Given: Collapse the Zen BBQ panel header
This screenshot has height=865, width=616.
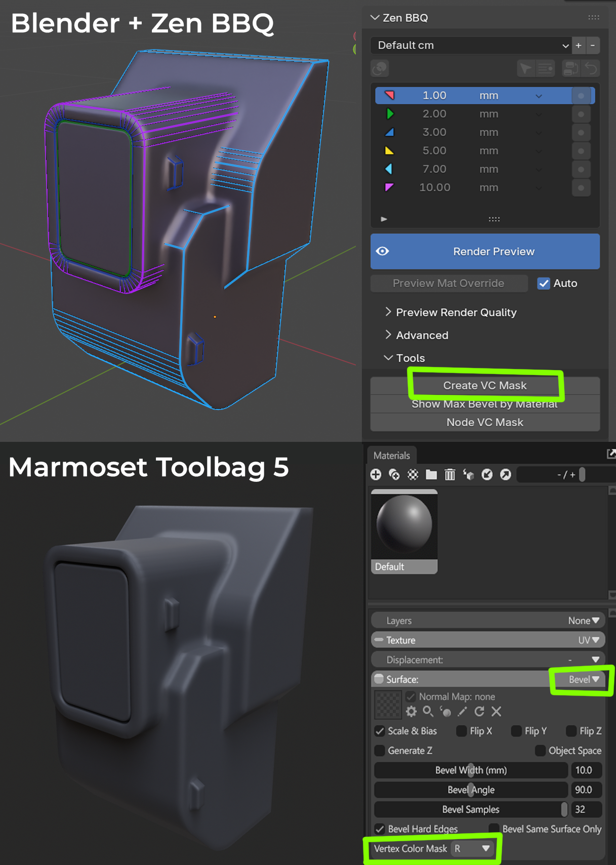Looking at the screenshot, I should (375, 18).
